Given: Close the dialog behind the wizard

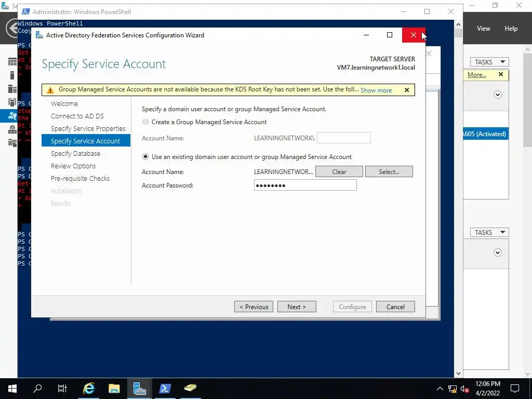Looking at the screenshot, I should (x=429, y=54).
